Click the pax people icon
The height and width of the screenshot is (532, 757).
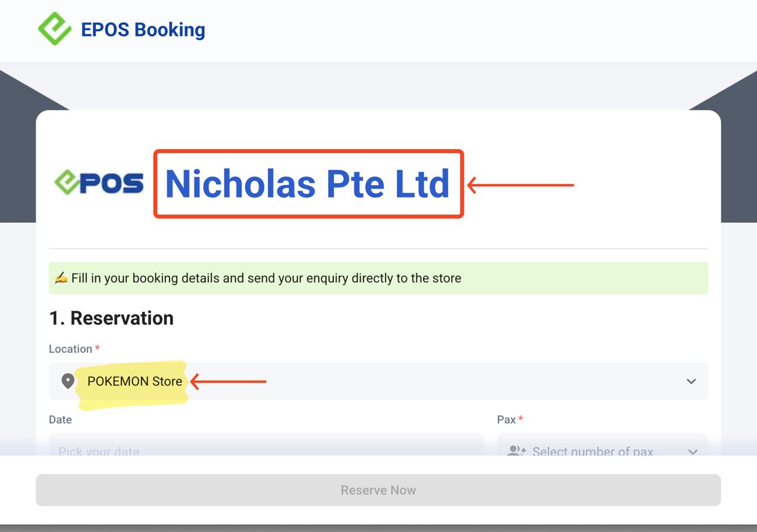(516, 451)
